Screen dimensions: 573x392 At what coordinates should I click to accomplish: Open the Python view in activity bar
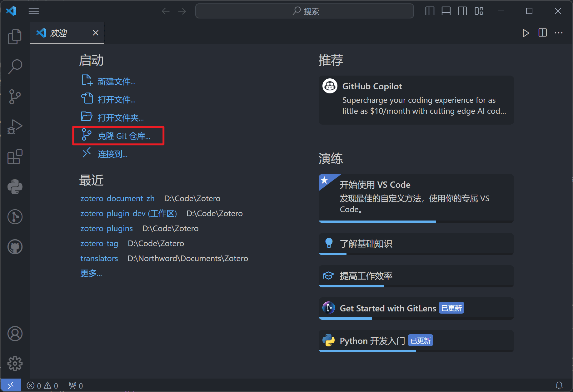(15, 187)
